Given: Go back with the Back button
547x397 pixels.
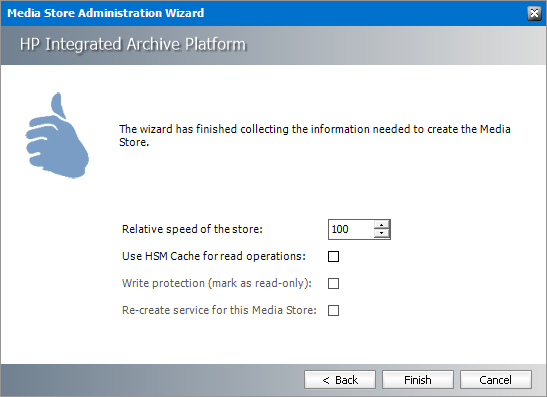Looking at the screenshot, I should point(340,380).
